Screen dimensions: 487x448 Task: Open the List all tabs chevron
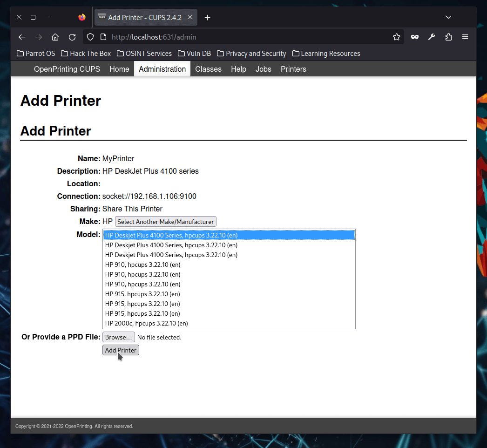click(x=448, y=17)
